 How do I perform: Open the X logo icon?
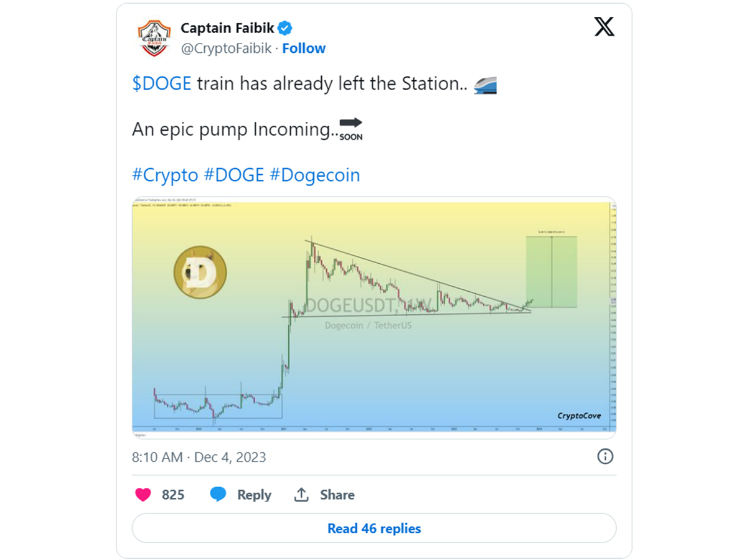tap(604, 27)
